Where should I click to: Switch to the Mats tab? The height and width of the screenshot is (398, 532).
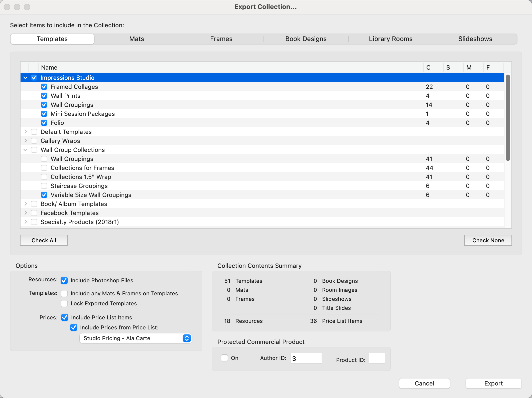point(137,39)
